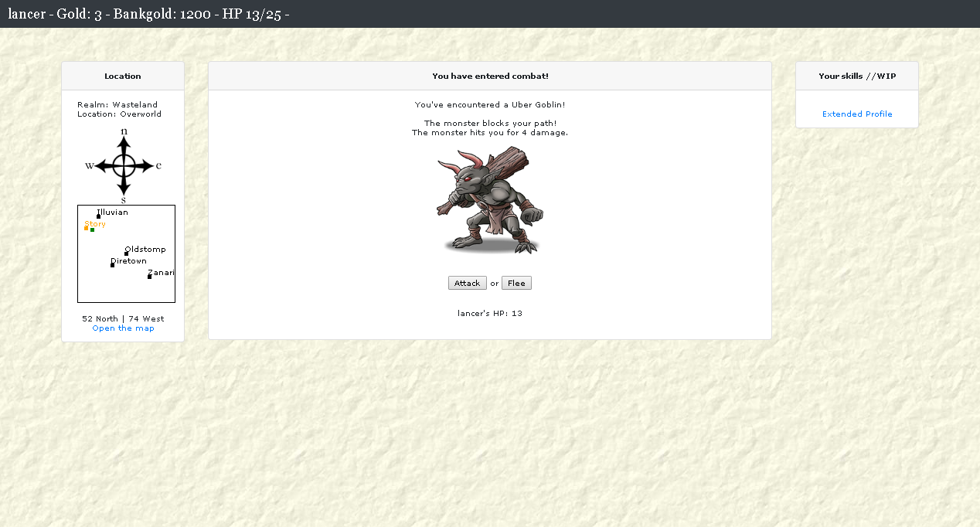Click the center circle of the compass
Viewport: 980px width, 527px height.
[x=124, y=165]
